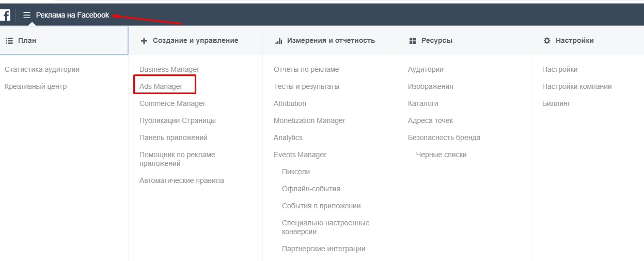The width and height of the screenshot is (644, 261).
Task: Click the Facebook logo icon
Action: 5,15
